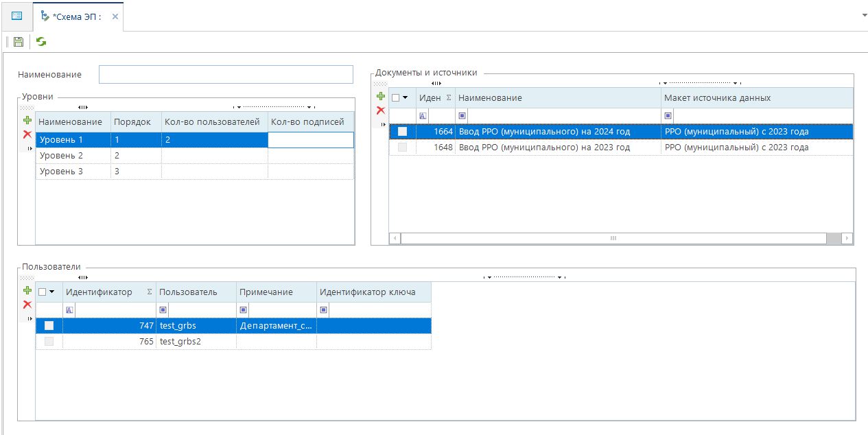Viewport: 868px width, 435px height.
Task: Open the home tab with the window icon
Action: 16,16
